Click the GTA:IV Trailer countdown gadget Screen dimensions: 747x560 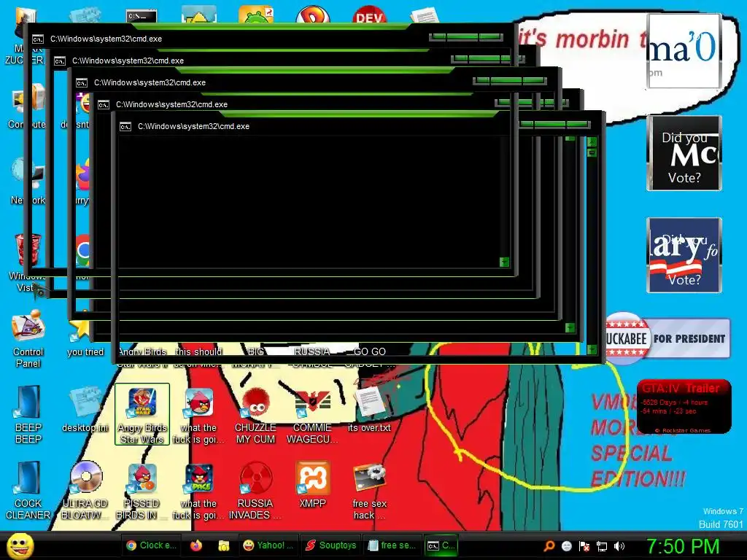pos(684,406)
